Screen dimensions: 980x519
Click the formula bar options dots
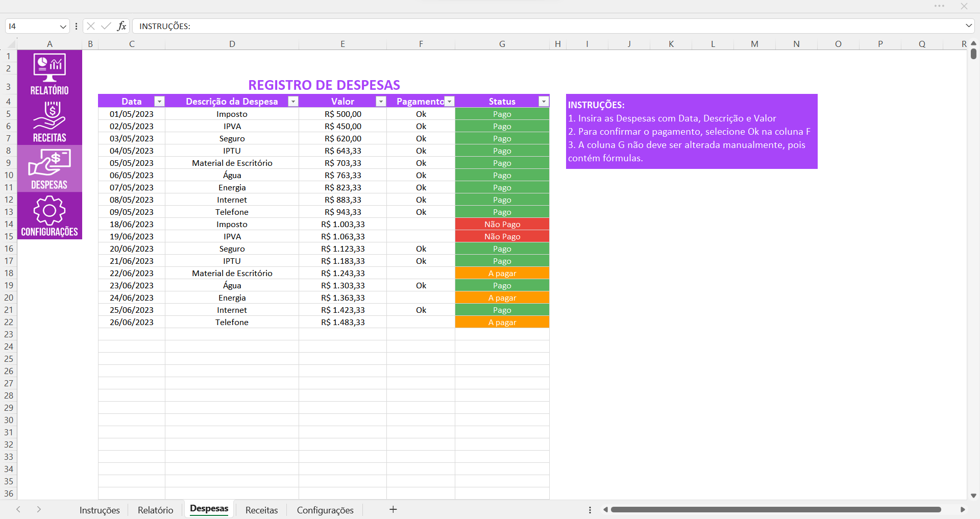pyautogui.click(x=76, y=26)
